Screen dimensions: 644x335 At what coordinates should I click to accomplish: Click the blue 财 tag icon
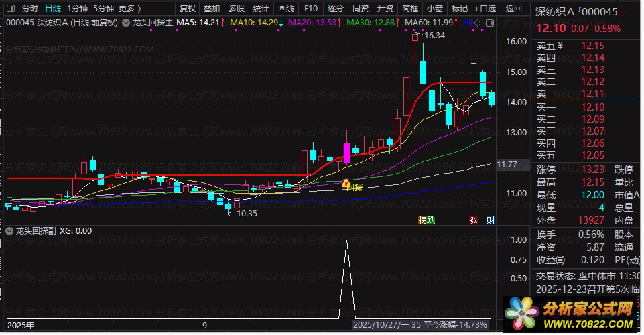491,220
